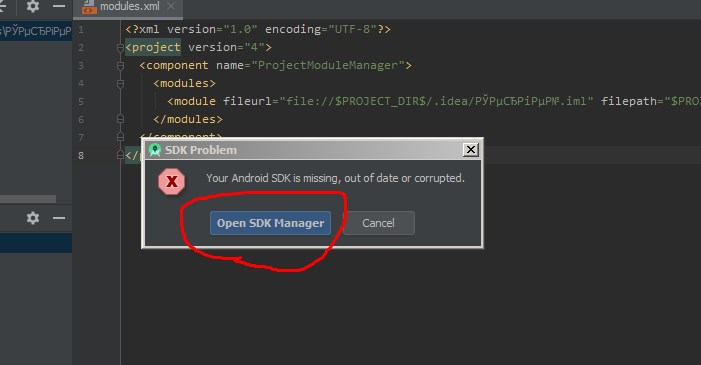Click the horizontal scrollbar in project panel

(x=28, y=199)
